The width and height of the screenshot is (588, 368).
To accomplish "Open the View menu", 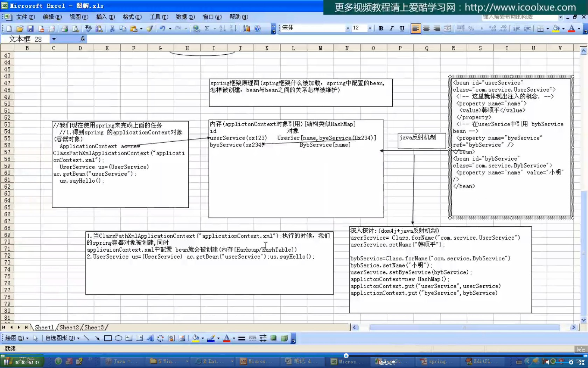I will 79,17.
